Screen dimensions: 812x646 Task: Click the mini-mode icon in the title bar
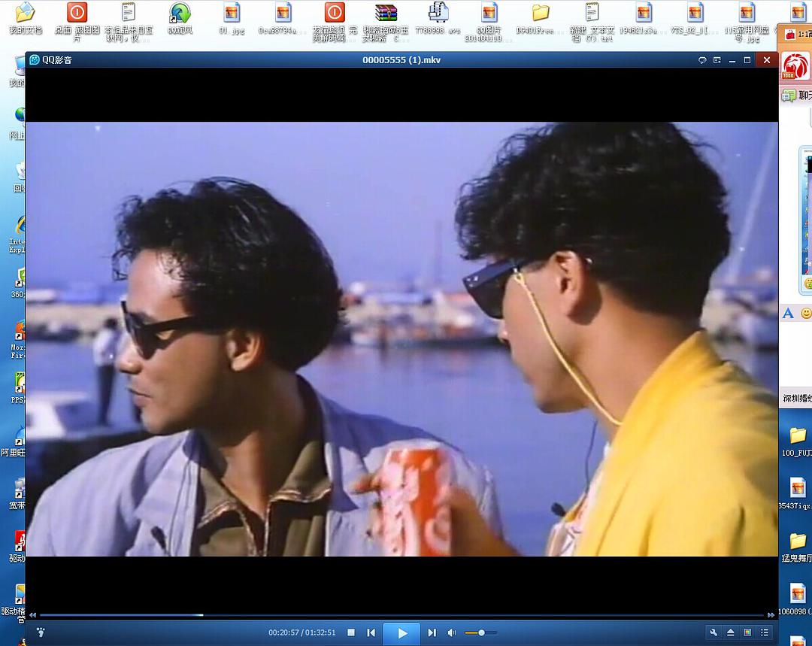pos(717,60)
